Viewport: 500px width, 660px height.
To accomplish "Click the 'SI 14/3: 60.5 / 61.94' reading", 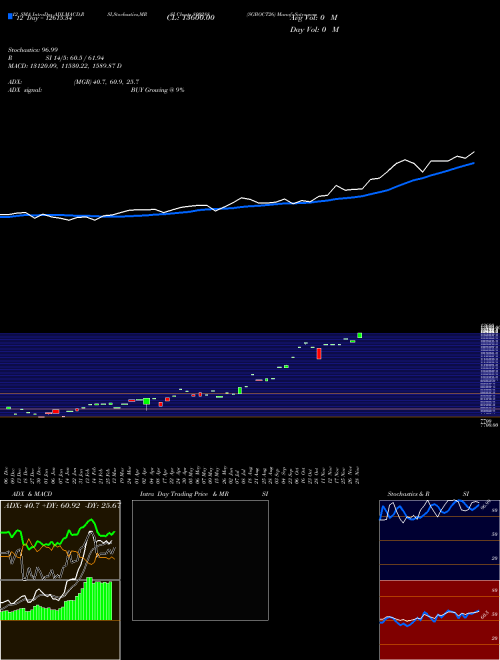I will tap(75, 58).
